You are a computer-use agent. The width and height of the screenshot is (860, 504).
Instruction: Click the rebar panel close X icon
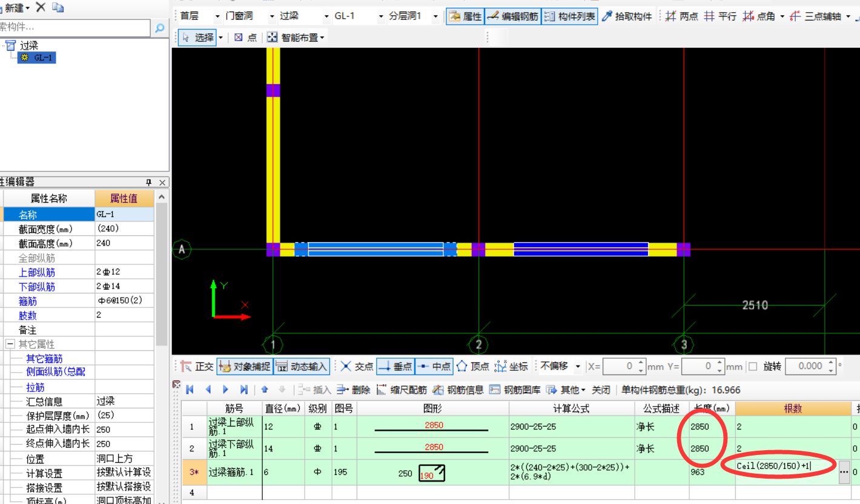tap(176, 384)
